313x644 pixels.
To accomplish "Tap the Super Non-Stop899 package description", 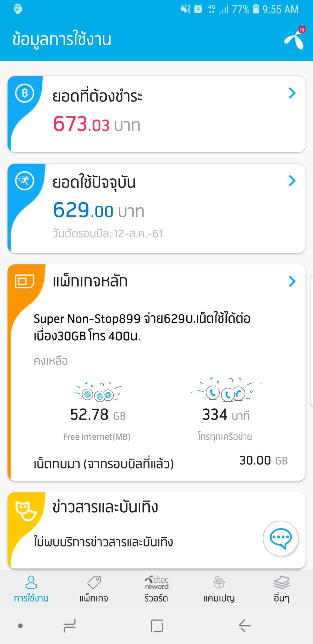I will point(142,327).
